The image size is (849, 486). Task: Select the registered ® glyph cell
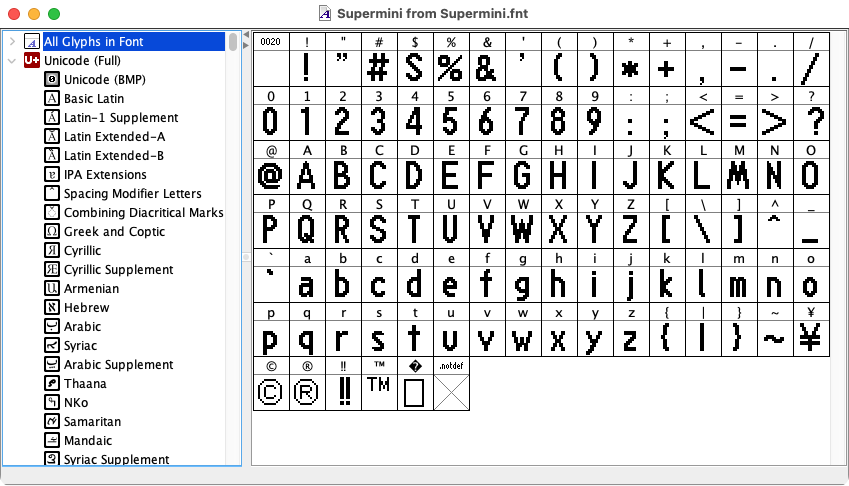click(x=307, y=384)
